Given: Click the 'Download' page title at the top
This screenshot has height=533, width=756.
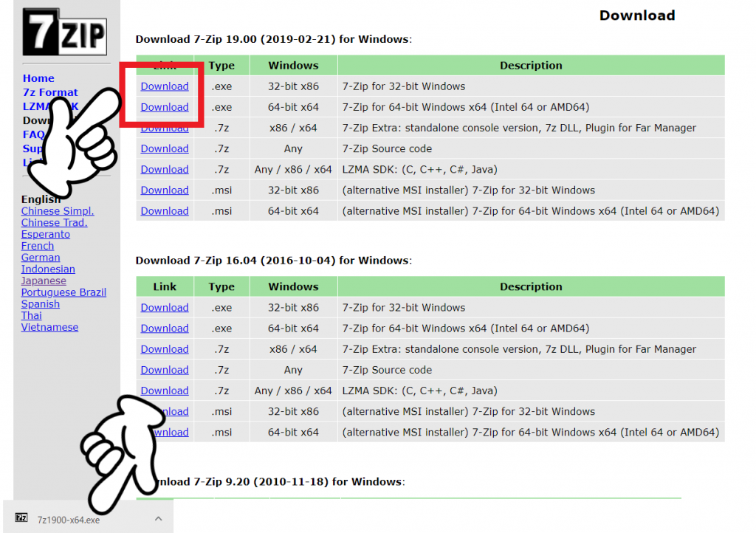Looking at the screenshot, I should coord(637,16).
